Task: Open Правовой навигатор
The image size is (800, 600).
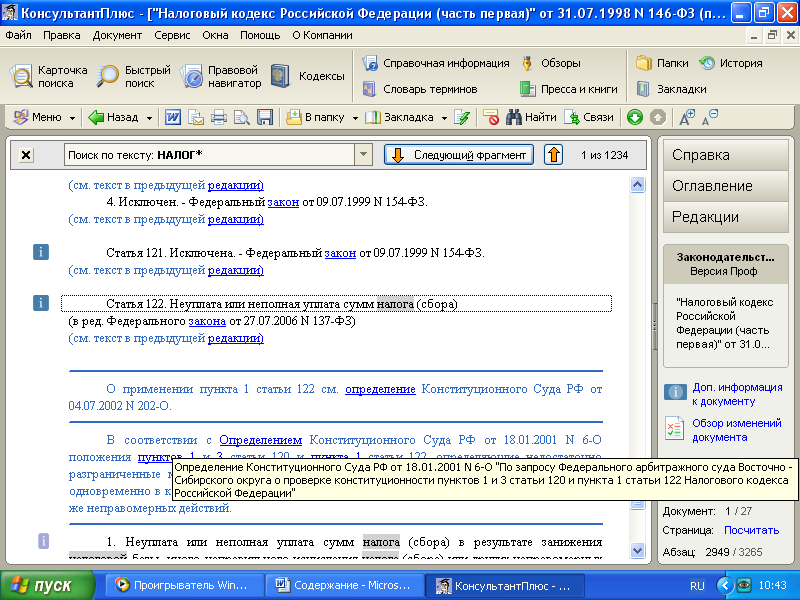Action: pos(220,77)
